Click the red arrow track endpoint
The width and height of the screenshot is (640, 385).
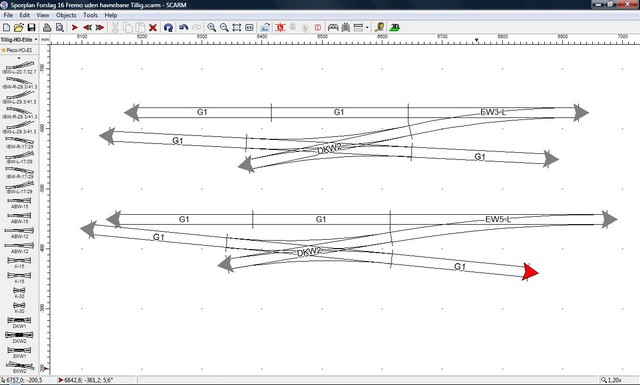[530, 272]
